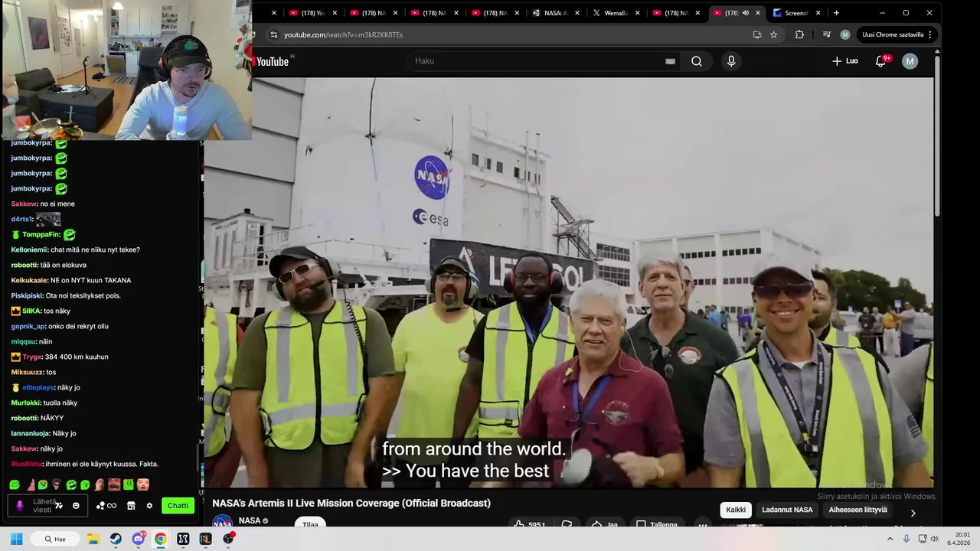This screenshot has height=551, width=980.
Task: Click the taskbar Hae search box
Action: (x=55, y=539)
